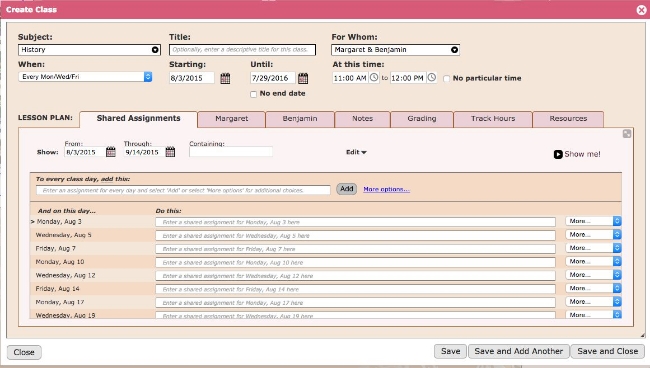
Task: Open calendar for Show Through date
Action: 170,152
